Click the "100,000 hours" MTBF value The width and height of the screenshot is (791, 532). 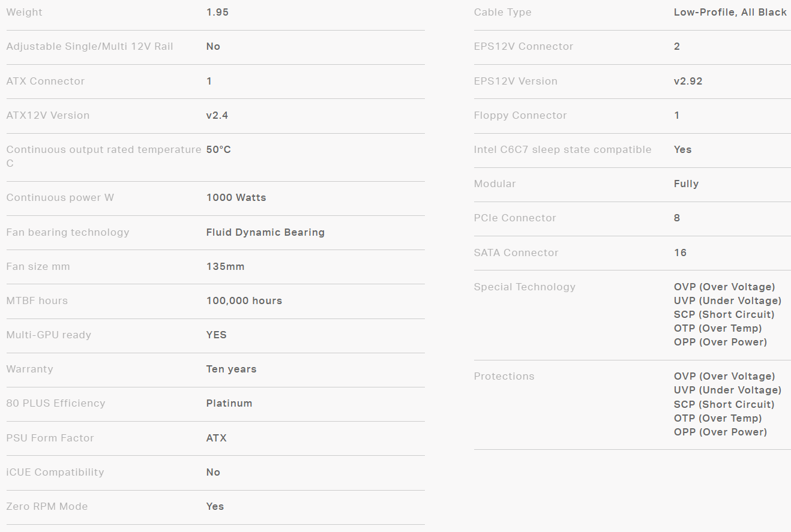(244, 300)
